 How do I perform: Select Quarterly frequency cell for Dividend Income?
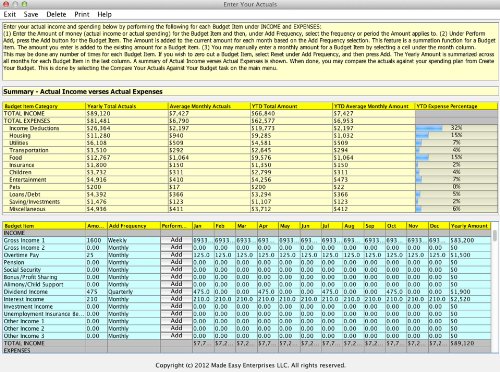[134, 291]
